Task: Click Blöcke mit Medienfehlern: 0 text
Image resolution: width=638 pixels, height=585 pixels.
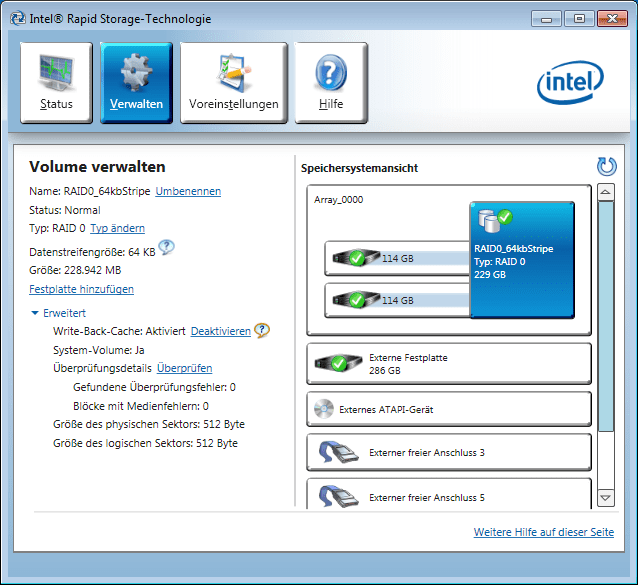Action: [141, 406]
